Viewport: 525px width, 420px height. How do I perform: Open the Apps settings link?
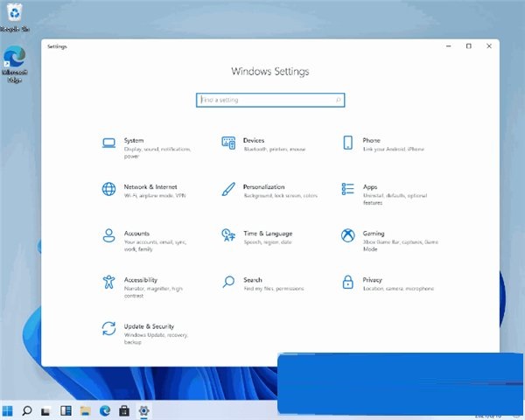tap(370, 186)
